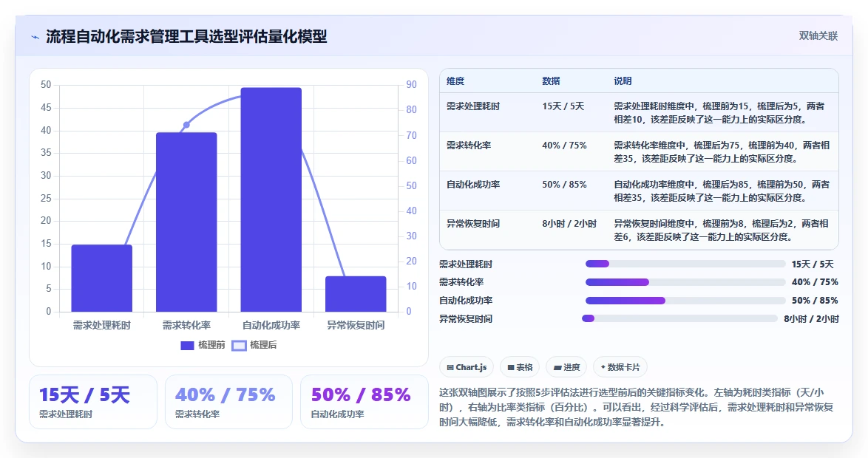The height and width of the screenshot is (458, 868).
Task: Click the 表格 tag
Action: pyautogui.click(x=519, y=367)
